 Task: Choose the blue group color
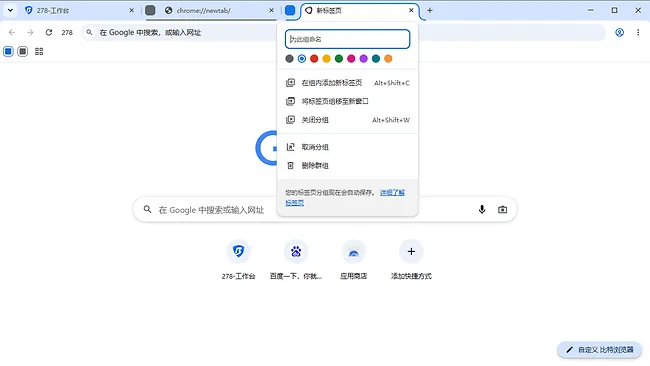coord(302,59)
